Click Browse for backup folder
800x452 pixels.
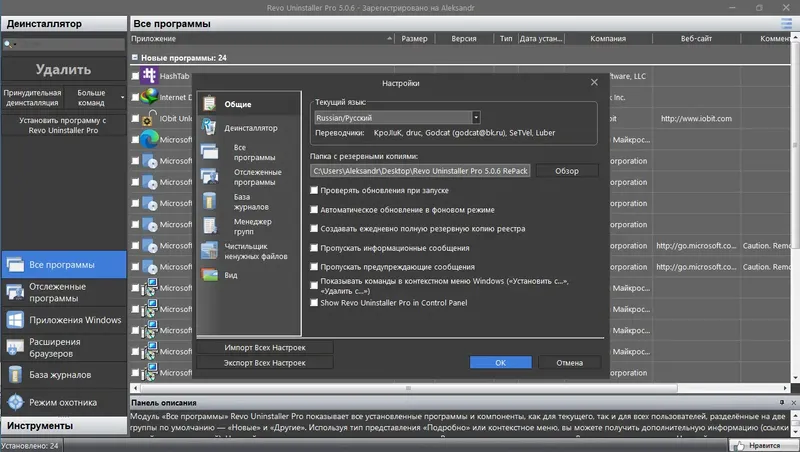point(567,171)
